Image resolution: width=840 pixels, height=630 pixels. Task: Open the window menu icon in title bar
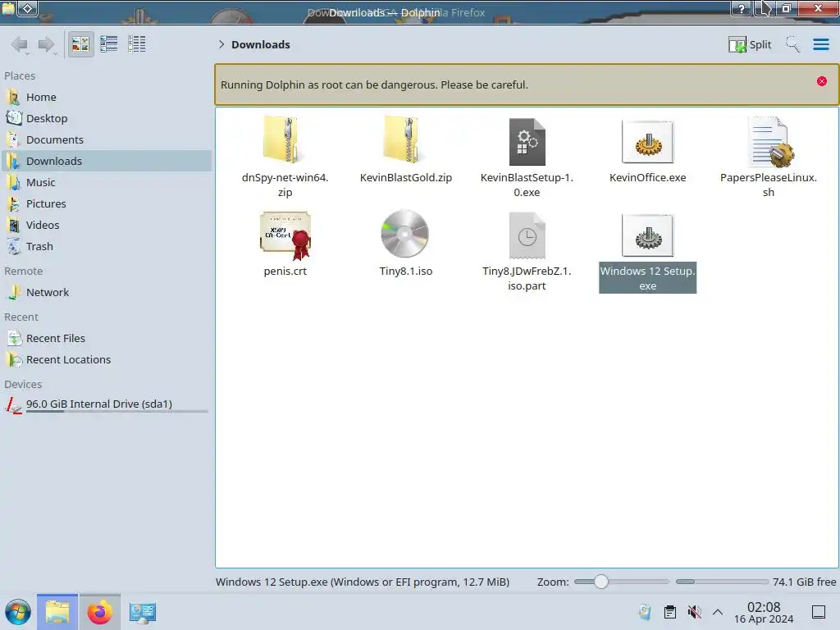pos(8,8)
